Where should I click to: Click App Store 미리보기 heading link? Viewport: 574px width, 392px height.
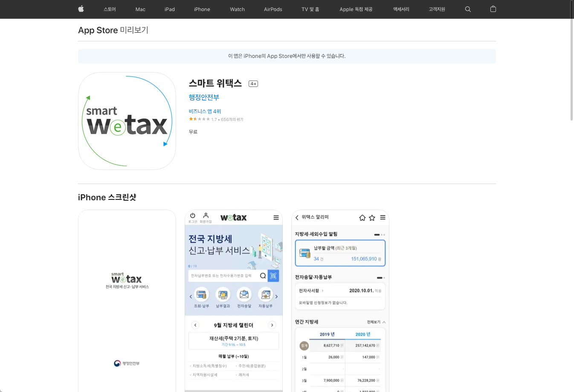[113, 30]
